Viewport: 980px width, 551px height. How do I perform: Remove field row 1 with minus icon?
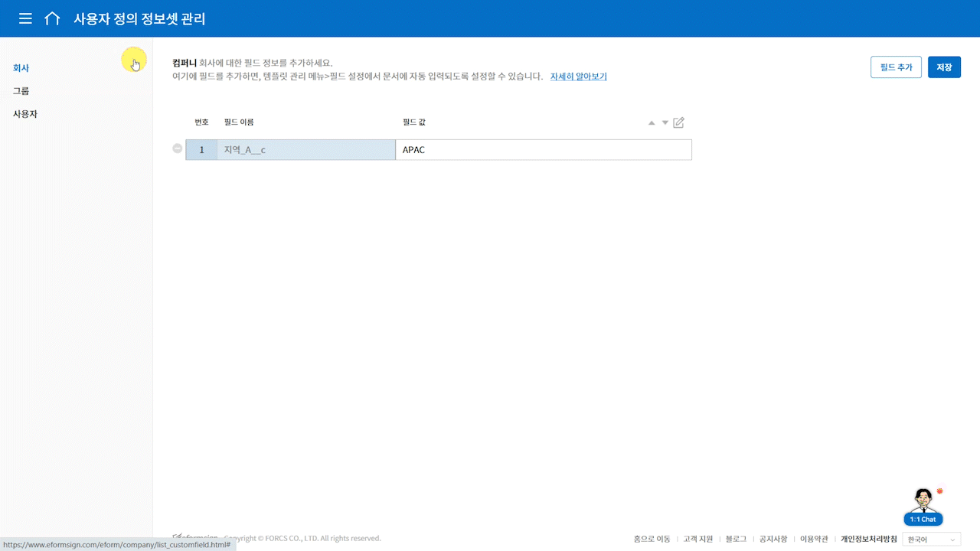click(178, 149)
